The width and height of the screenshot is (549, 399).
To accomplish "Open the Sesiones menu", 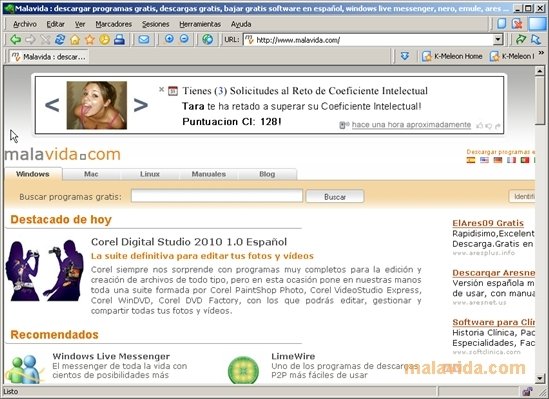I will [x=155, y=24].
